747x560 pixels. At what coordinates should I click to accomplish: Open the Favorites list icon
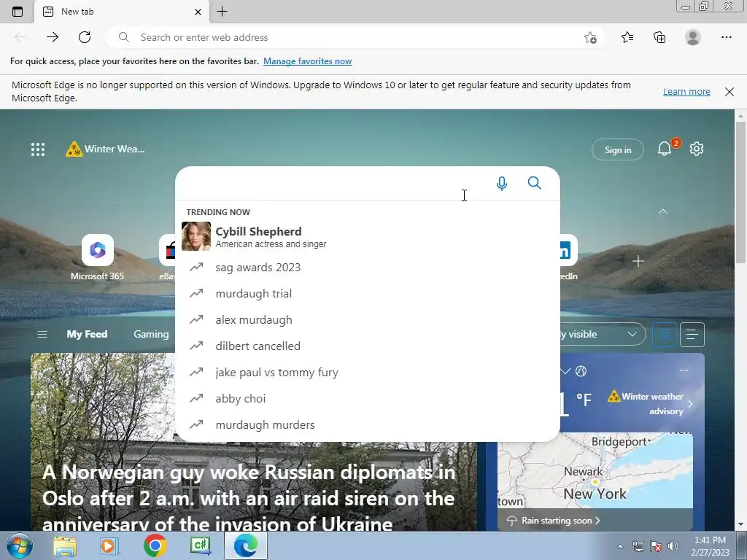627,37
